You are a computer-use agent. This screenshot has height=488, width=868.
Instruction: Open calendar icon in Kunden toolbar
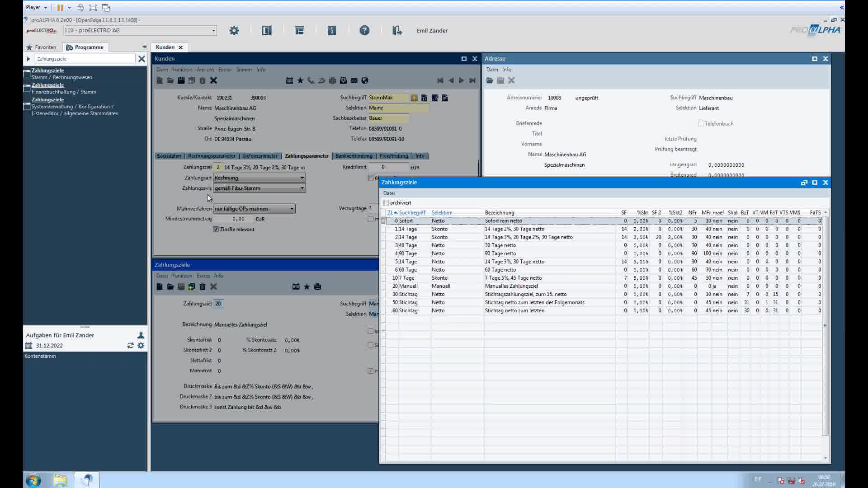tap(289, 80)
